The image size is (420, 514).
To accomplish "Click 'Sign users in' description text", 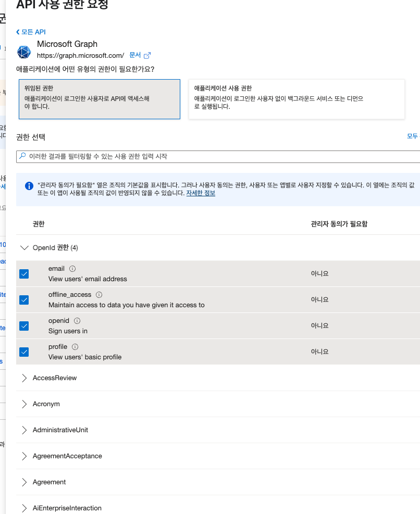I will 68,331.
